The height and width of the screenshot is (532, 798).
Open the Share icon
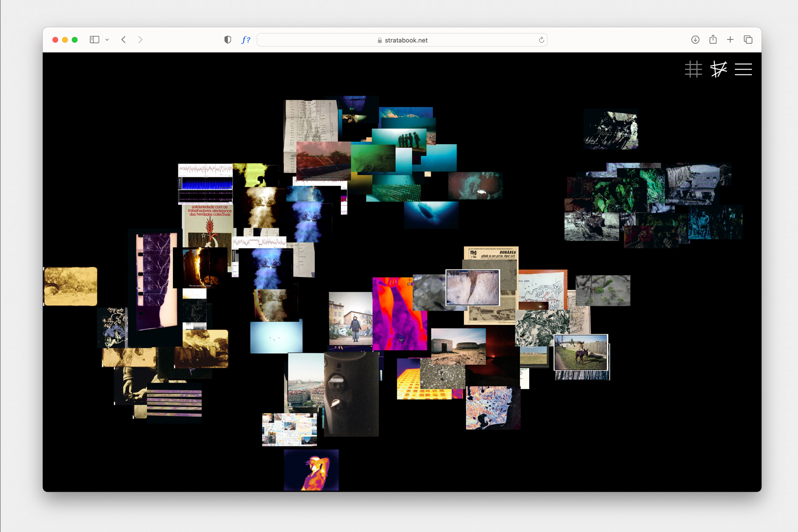(x=713, y=40)
